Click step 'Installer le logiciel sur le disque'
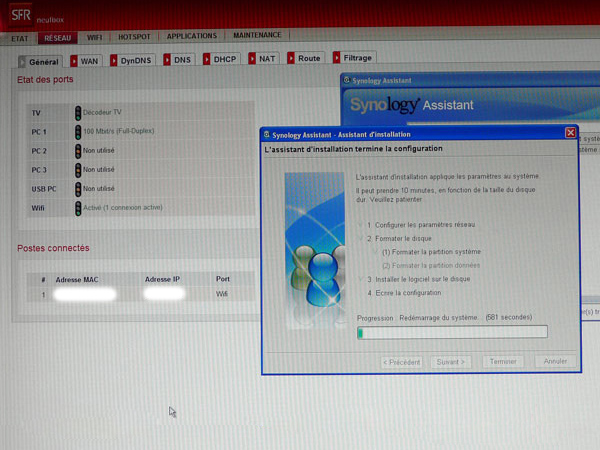Viewport: 600px width, 450px height. [422, 279]
